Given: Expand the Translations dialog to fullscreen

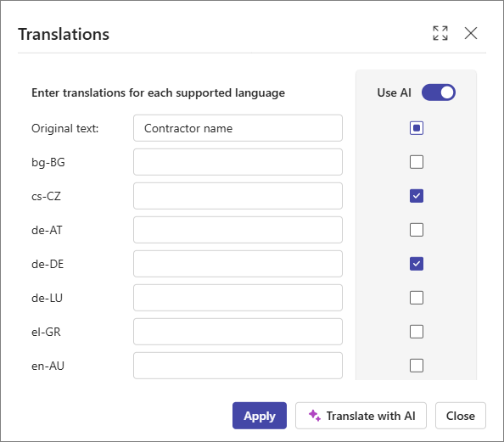Looking at the screenshot, I should click(440, 33).
